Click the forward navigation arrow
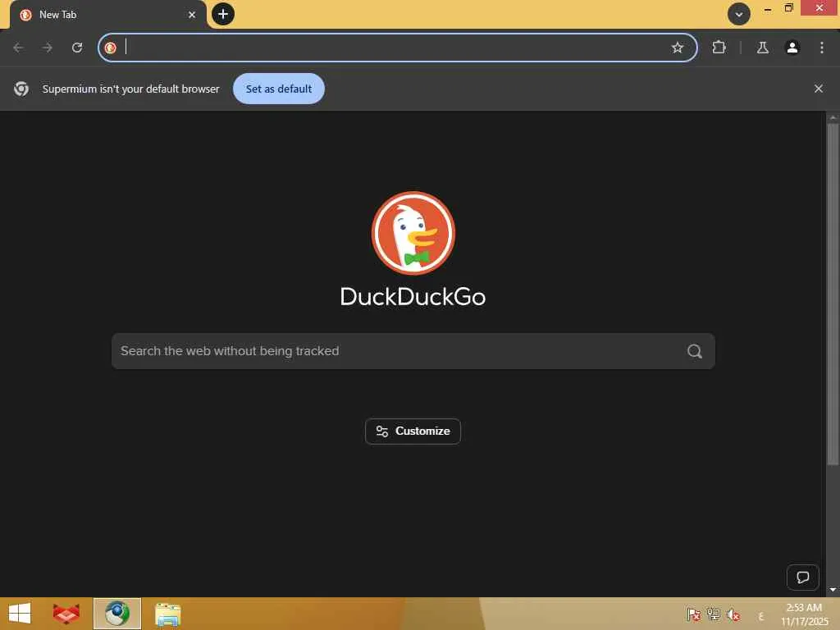The image size is (840, 630). (x=48, y=48)
